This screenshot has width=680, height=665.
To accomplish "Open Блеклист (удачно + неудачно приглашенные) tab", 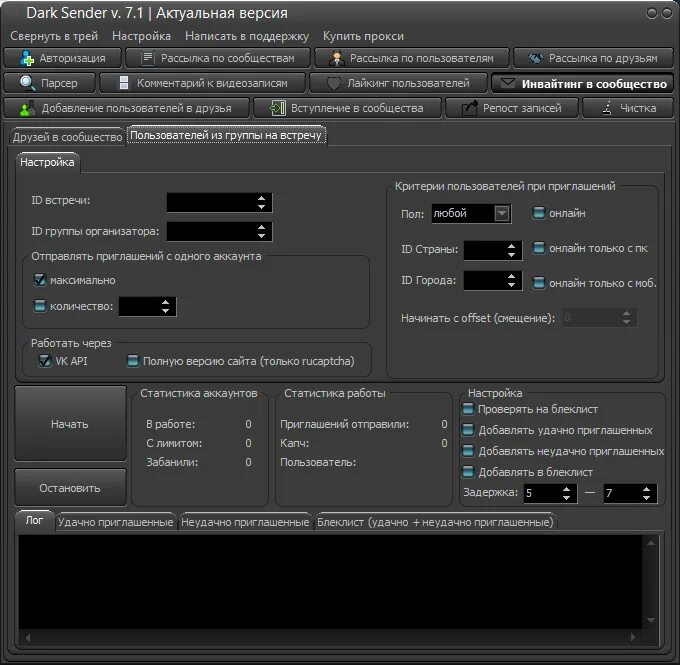I will (x=435, y=522).
